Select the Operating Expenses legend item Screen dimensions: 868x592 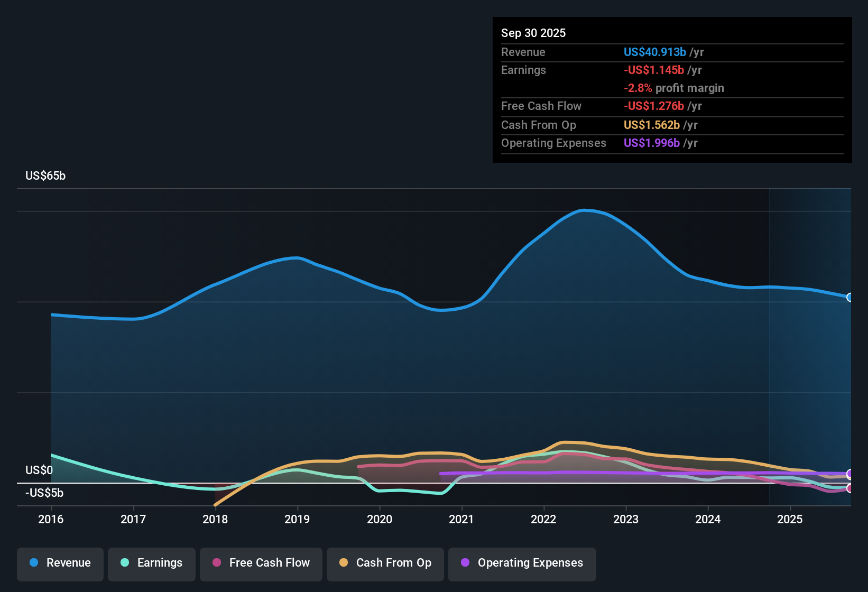click(522, 563)
